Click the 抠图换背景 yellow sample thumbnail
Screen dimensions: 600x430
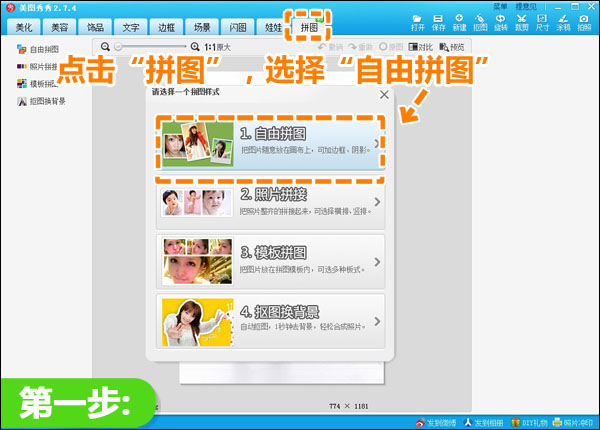(x=197, y=322)
